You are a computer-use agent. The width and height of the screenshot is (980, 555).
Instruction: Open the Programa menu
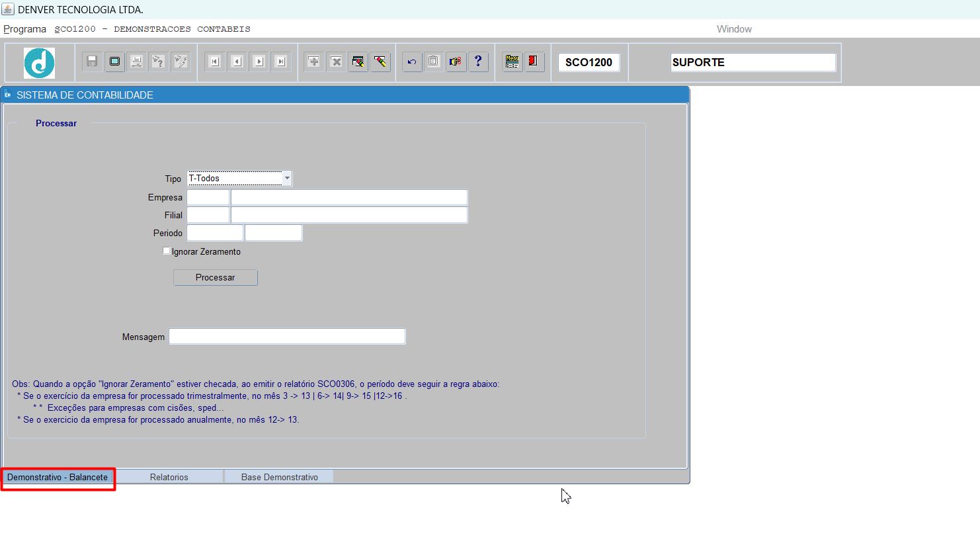point(24,29)
